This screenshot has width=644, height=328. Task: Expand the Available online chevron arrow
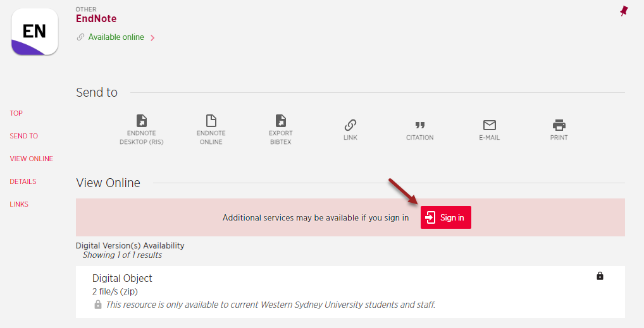click(152, 38)
